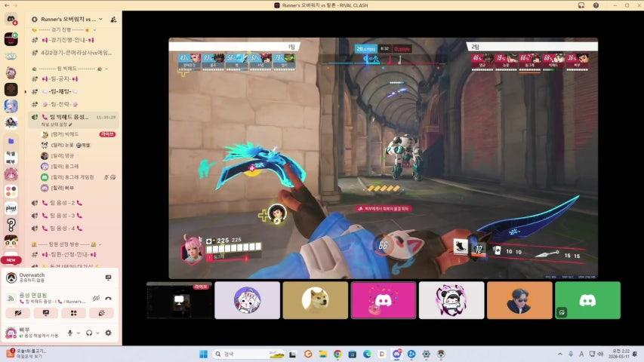The width and height of the screenshot is (644, 362).
Task: Edit the voice channel status pencil
Action: [x=71, y=124]
